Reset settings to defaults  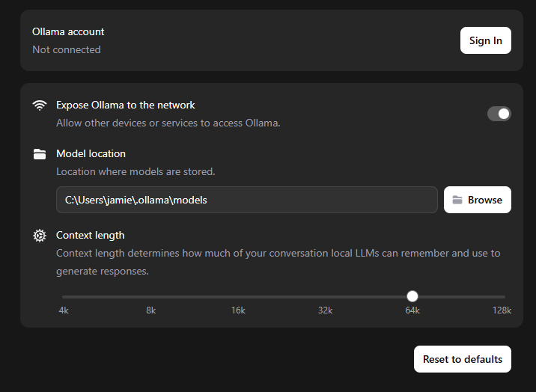[x=462, y=359]
